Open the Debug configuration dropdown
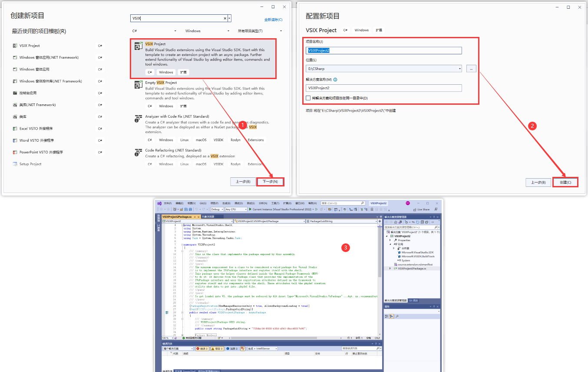 (x=217, y=209)
